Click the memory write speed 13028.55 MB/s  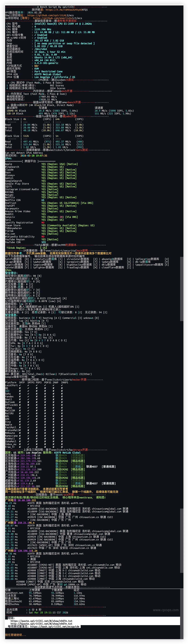[48, 99]
